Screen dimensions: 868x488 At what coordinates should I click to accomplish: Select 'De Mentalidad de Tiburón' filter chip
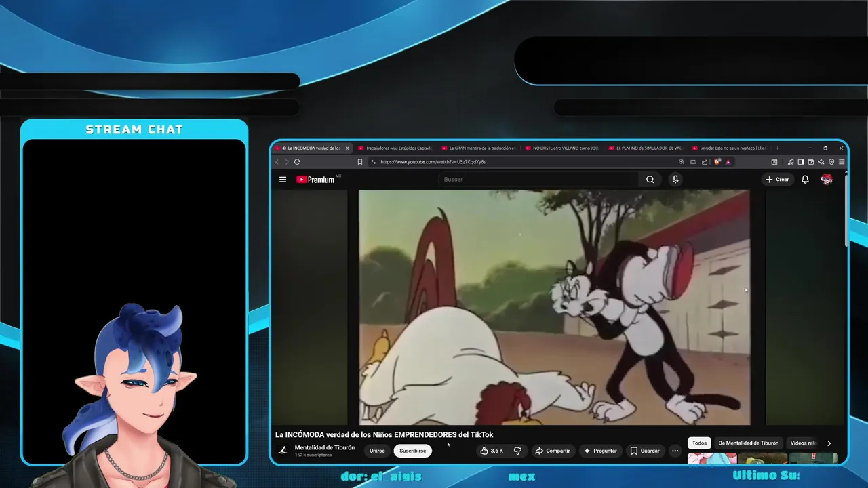pos(748,443)
